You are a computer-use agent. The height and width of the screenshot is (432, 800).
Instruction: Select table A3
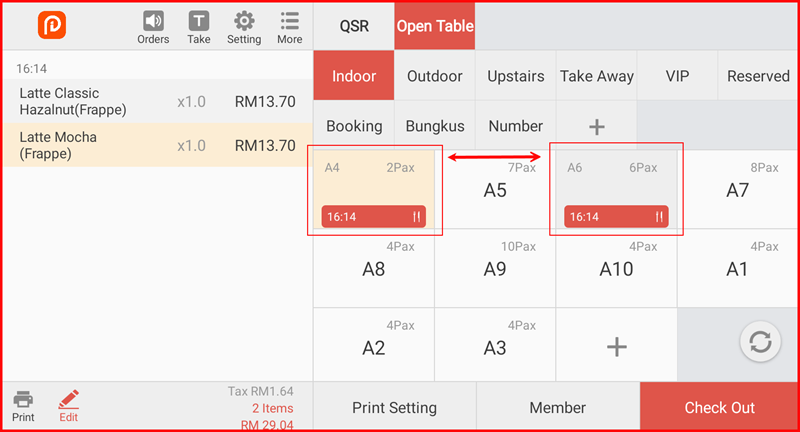coord(495,347)
